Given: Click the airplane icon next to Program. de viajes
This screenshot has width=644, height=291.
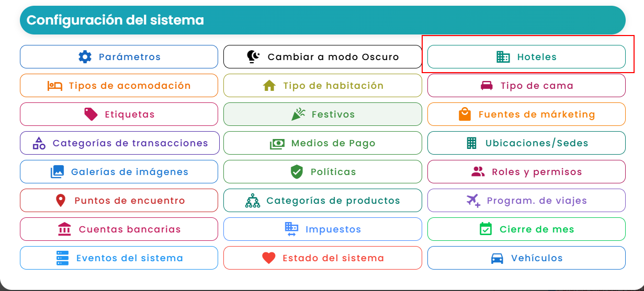Looking at the screenshot, I should click(x=473, y=201).
